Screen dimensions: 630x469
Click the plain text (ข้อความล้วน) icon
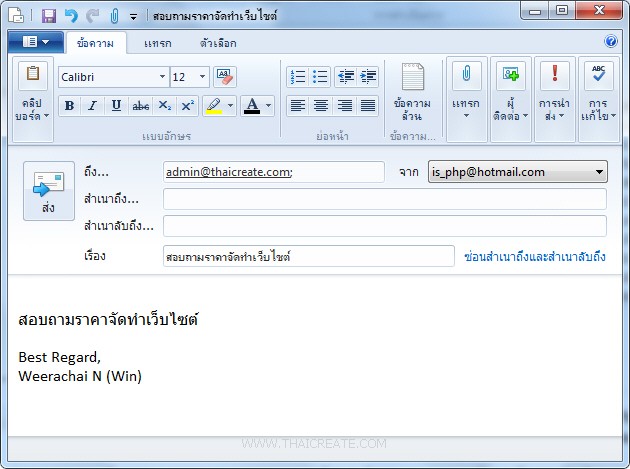tap(413, 76)
